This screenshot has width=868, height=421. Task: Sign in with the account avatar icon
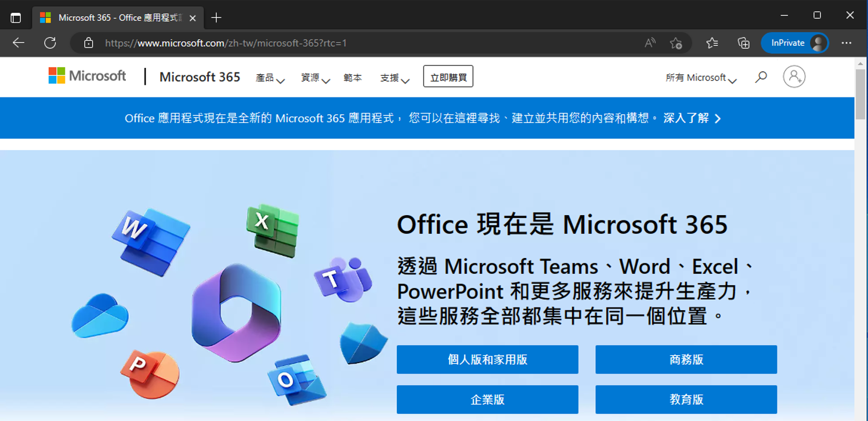[794, 77]
